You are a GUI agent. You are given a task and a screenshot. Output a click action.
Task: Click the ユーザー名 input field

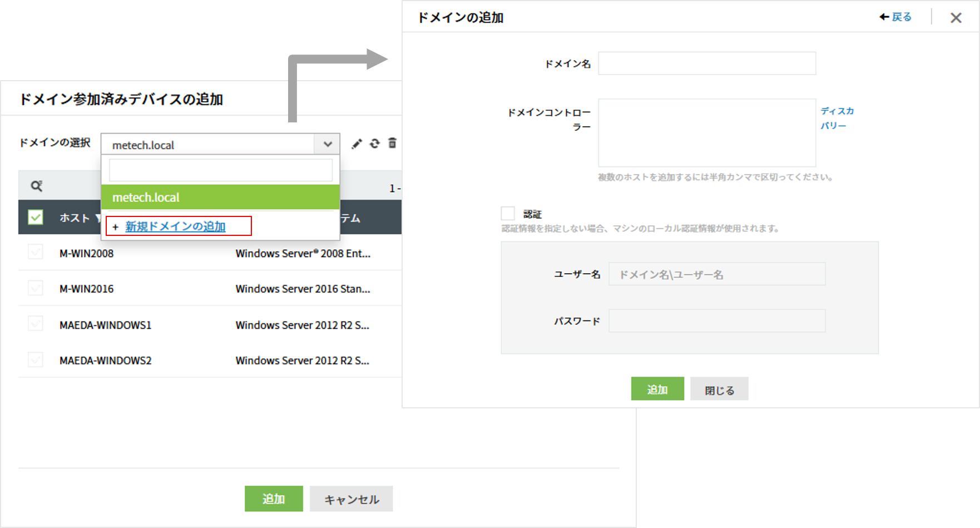(x=717, y=274)
